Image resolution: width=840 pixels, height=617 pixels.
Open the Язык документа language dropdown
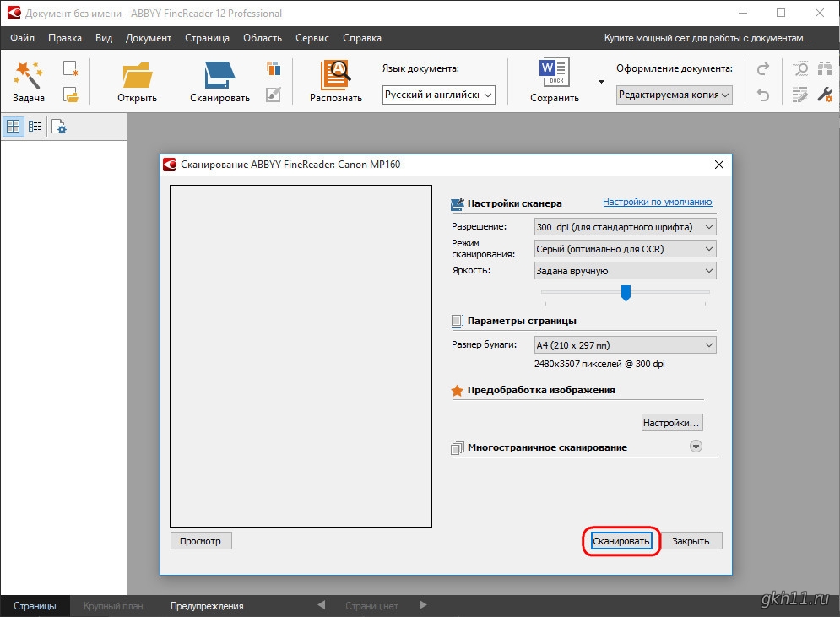(438, 95)
